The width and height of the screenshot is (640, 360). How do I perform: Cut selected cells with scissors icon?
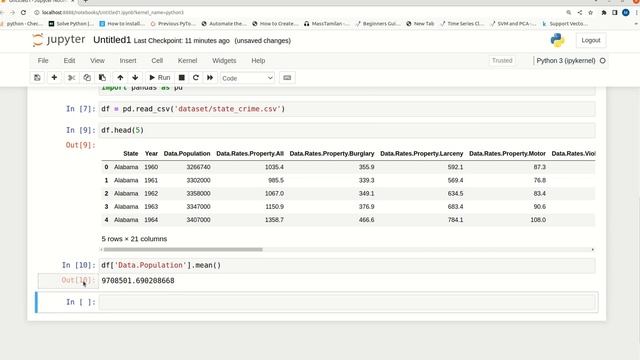click(71, 78)
